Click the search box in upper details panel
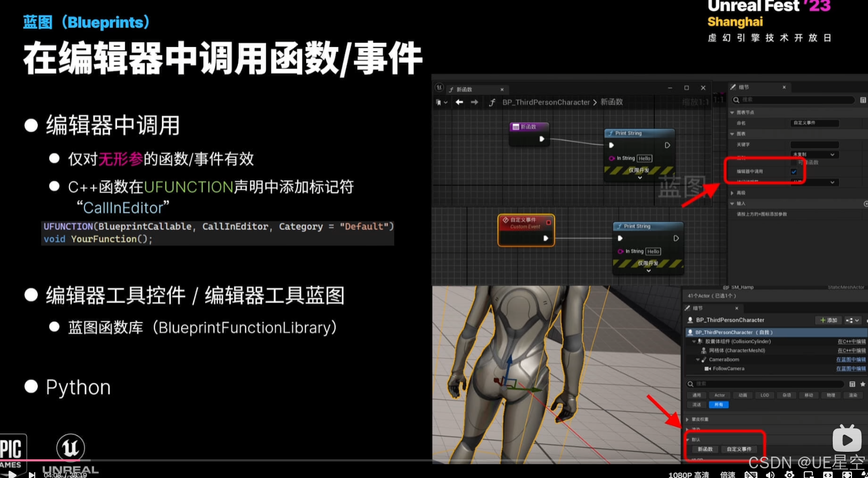This screenshot has width=868, height=478. pyautogui.click(x=793, y=100)
